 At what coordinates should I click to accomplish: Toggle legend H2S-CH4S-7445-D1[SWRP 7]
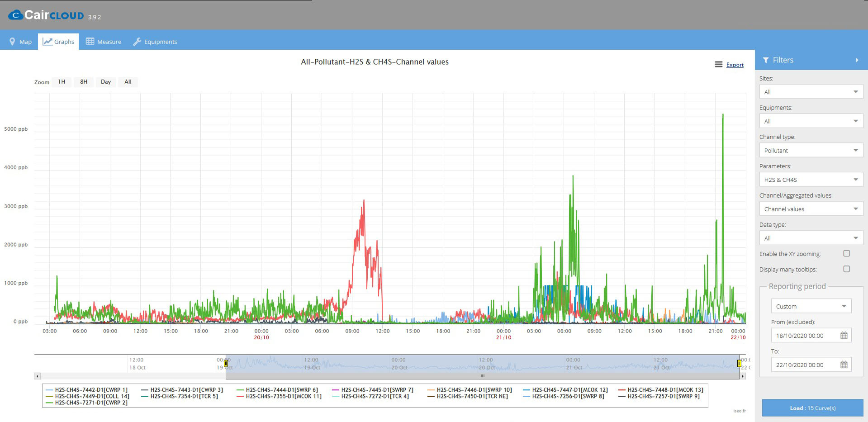point(373,390)
